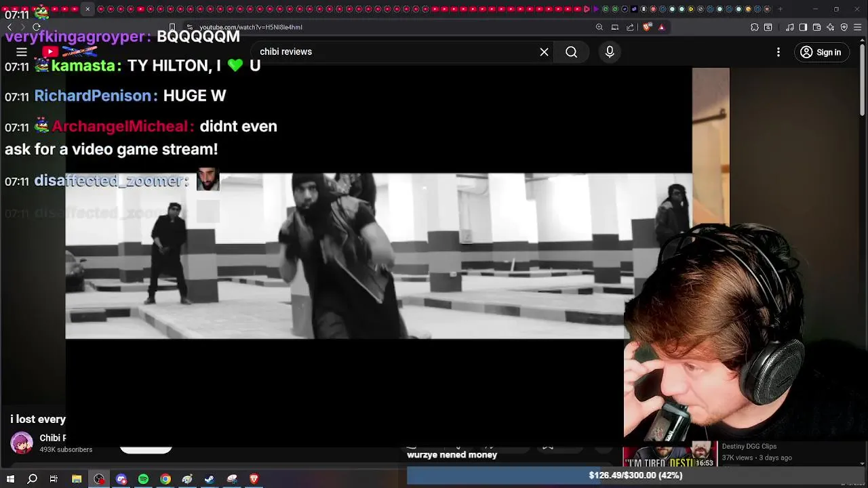The height and width of the screenshot is (488, 868).
Task: Open Google Chrome from the taskbar
Action: coord(165,479)
